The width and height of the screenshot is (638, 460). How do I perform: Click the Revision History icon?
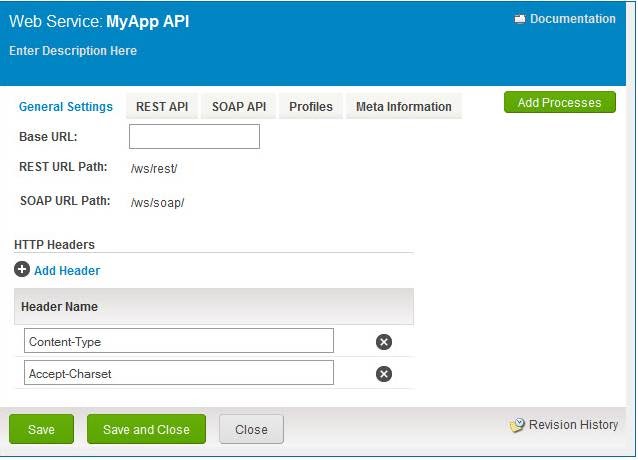[x=517, y=425]
